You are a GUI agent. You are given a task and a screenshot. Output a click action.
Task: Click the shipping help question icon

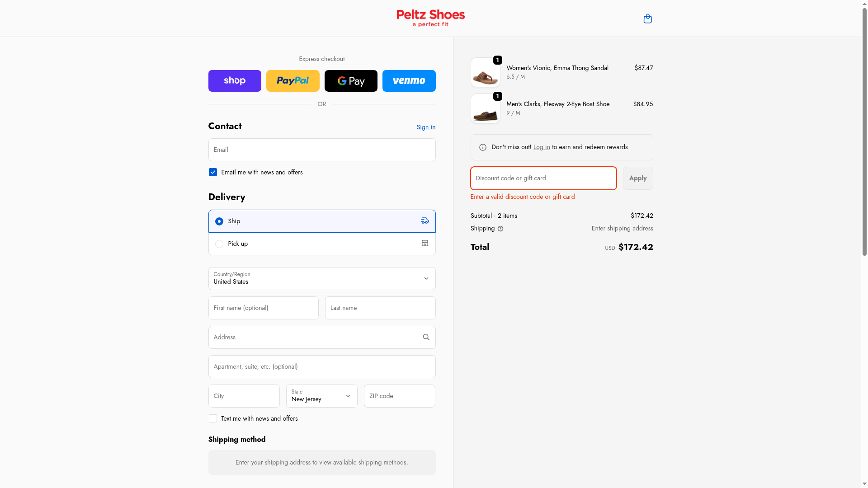click(500, 229)
